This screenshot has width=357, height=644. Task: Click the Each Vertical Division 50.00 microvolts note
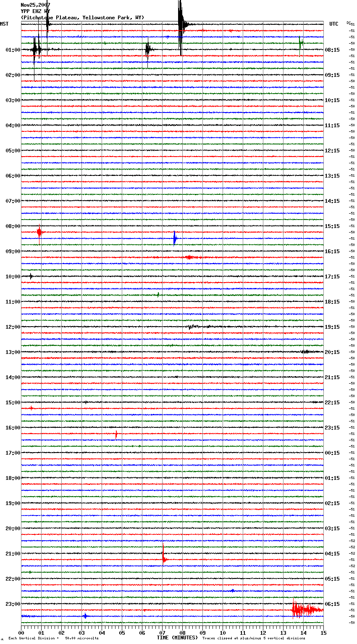tap(54, 639)
